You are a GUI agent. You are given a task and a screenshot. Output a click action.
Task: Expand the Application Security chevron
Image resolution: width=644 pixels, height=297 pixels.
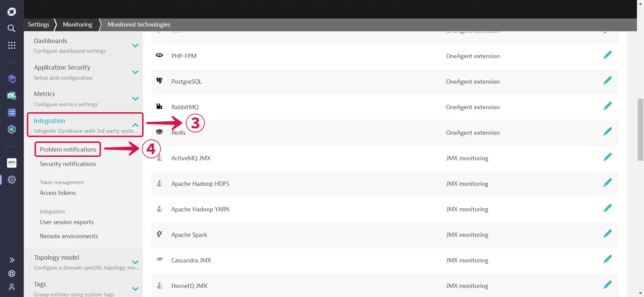pyautogui.click(x=135, y=72)
